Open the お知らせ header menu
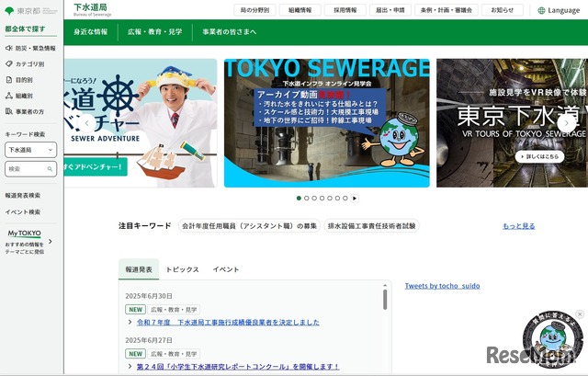This screenshot has width=588, height=376. (503, 10)
